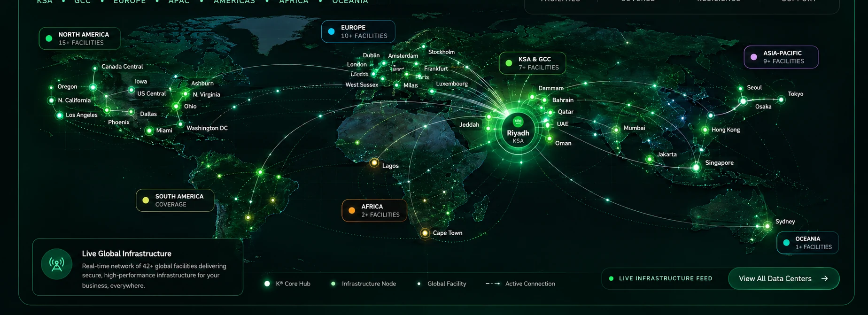Click the Infrastructure Node legend entry
This screenshot has height=315, width=868.
(x=364, y=284)
